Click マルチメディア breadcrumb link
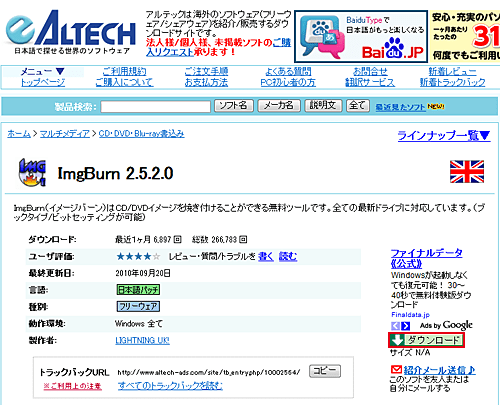The height and width of the screenshot is (405, 500). (65, 134)
